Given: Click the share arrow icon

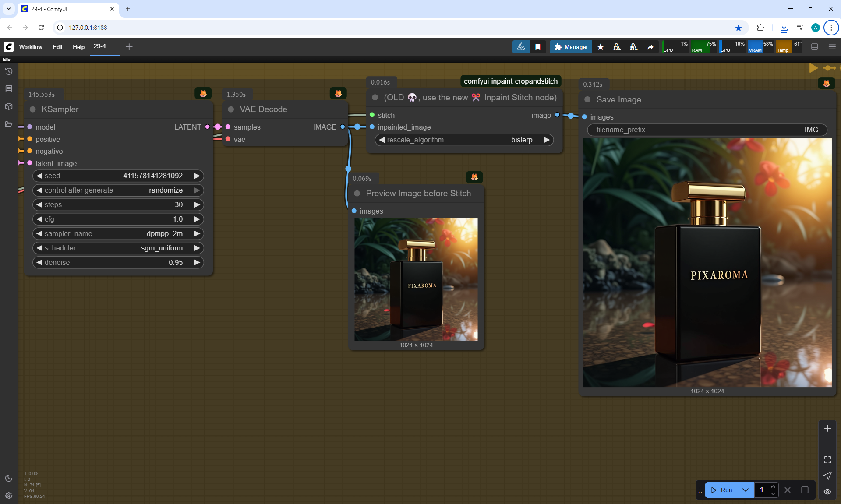Looking at the screenshot, I should point(650,47).
